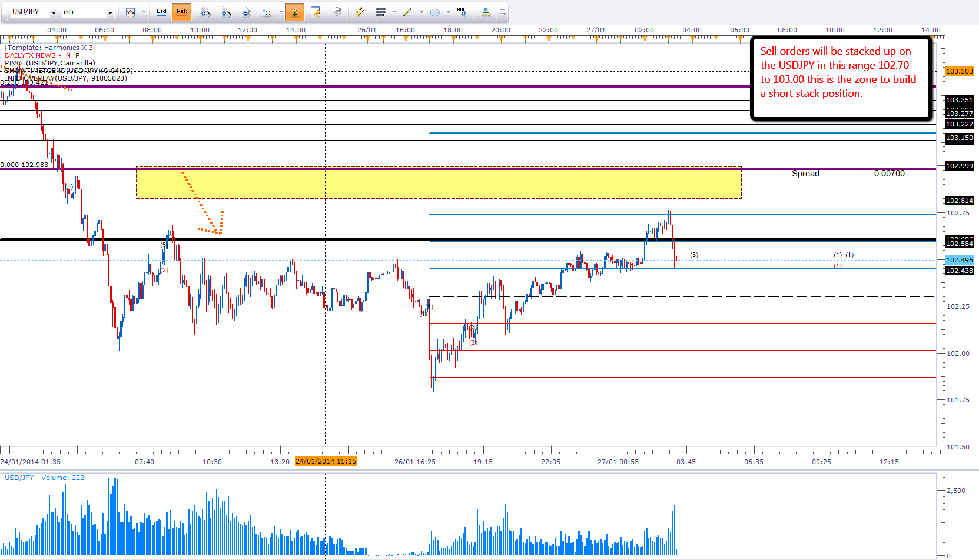
Task: Click the 103.222 price label
Action: point(960,124)
